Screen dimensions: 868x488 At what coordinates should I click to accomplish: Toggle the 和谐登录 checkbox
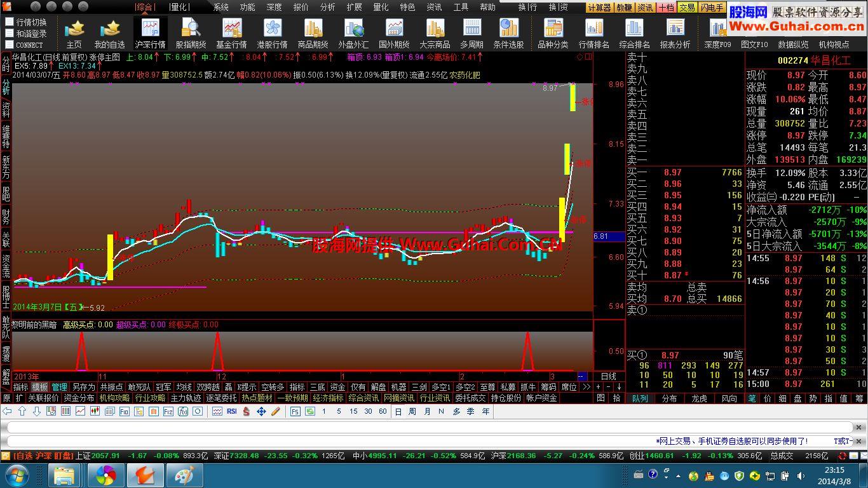tap(10, 34)
